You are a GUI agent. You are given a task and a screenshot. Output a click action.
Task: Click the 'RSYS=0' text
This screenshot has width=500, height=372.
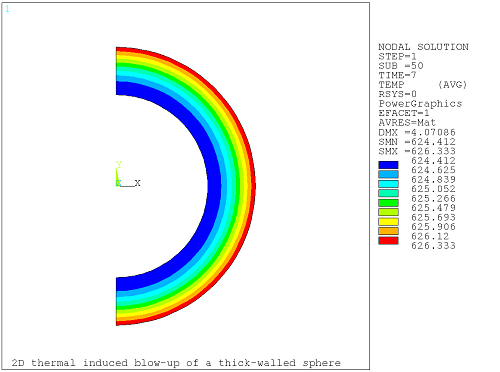[x=397, y=94]
